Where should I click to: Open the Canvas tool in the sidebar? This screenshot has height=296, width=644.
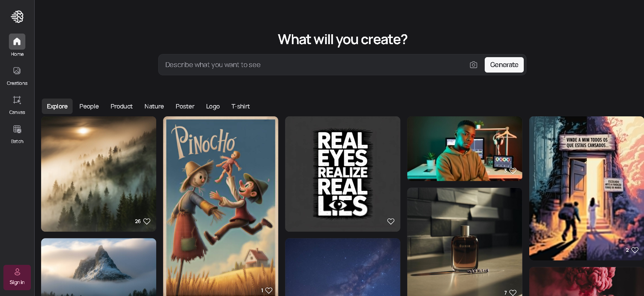click(x=17, y=105)
